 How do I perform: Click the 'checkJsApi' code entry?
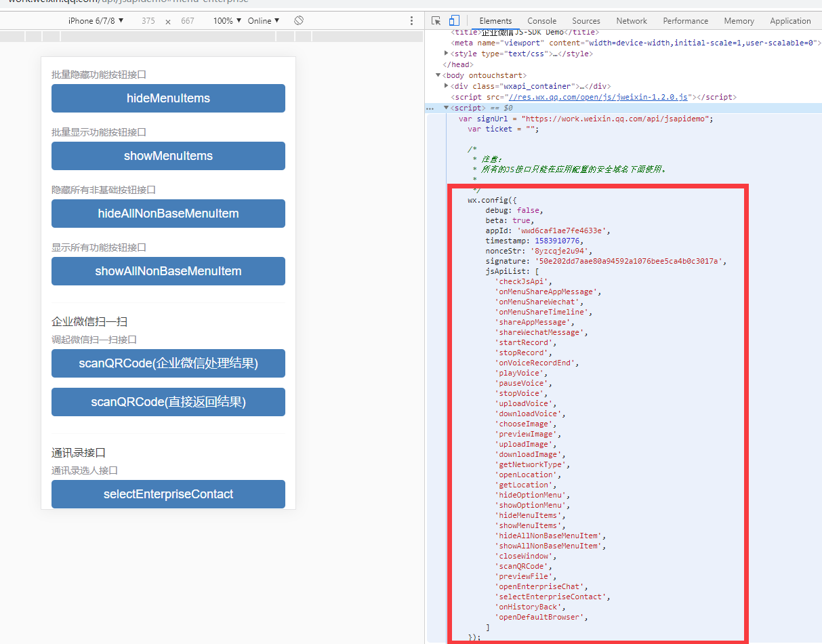pyautogui.click(x=524, y=281)
